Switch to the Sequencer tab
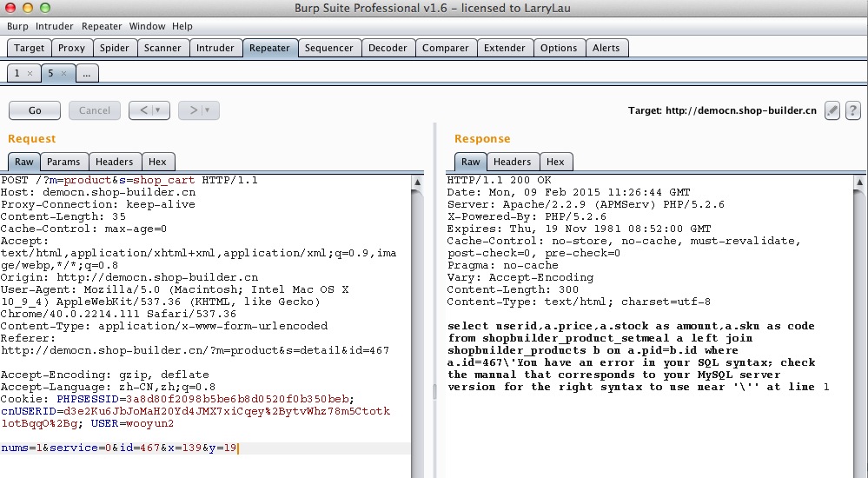868x478 pixels. click(x=328, y=48)
